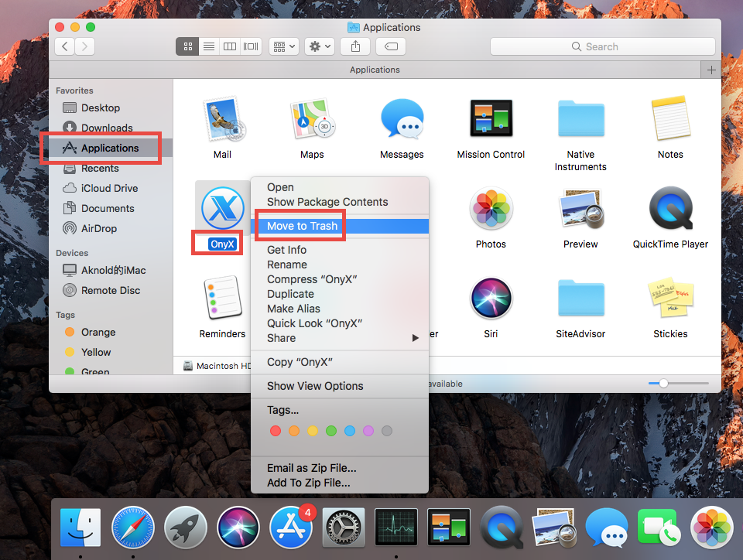Image resolution: width=743 pixels, height=560 pixels.
Task: Tag OnyX with the red color swatch
Action: click(x=276, y=431)
